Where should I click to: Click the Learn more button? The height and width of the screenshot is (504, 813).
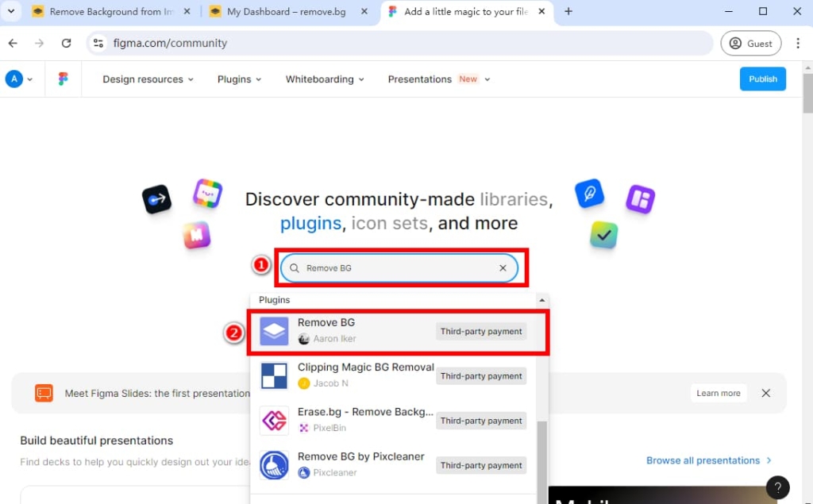(x=718, y=393)
